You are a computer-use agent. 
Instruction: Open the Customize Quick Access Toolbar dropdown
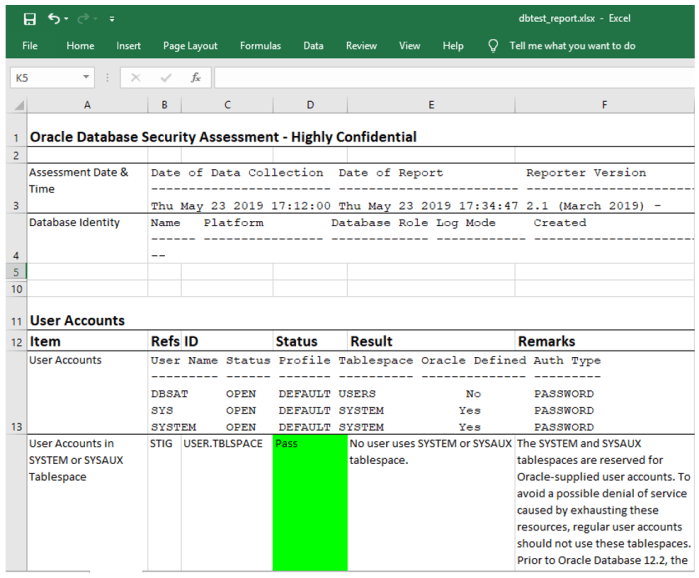pos(112,19)
